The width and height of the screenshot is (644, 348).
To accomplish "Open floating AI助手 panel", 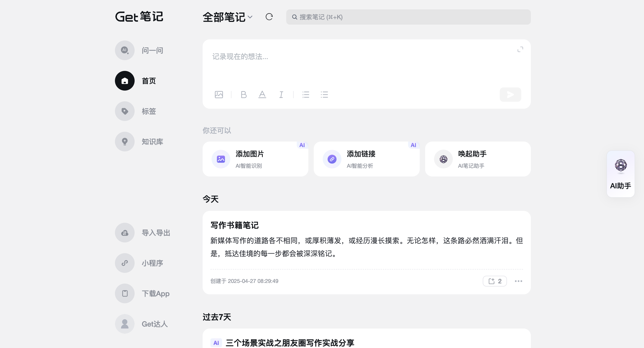I will tap(621, 174).
